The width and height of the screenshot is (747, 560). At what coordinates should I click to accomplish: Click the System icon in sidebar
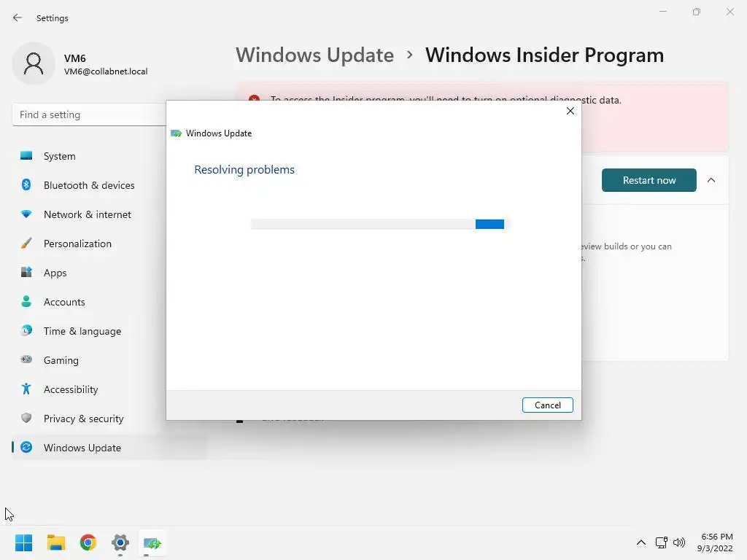(26, 156)
